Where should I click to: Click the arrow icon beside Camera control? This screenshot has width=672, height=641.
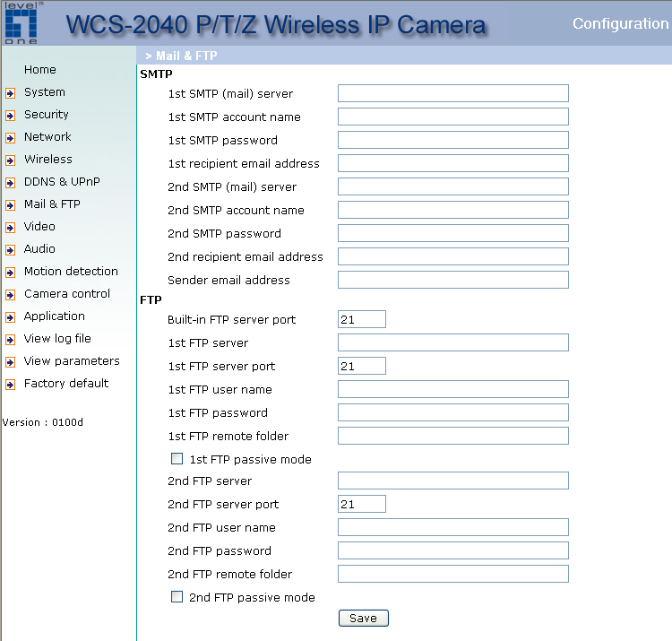10,295
